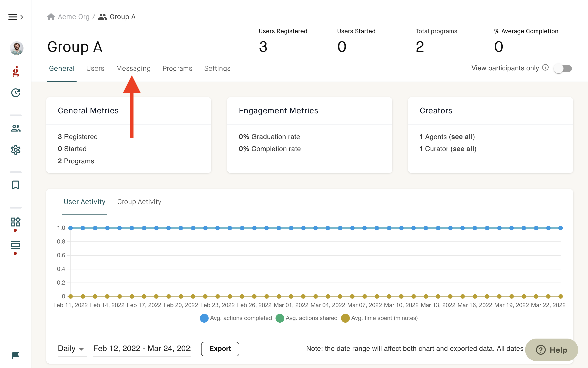Image resolution: width=588 pixels, height=368 pixels.
Task: Click see all next to Curator
Action: coord(464,149)
